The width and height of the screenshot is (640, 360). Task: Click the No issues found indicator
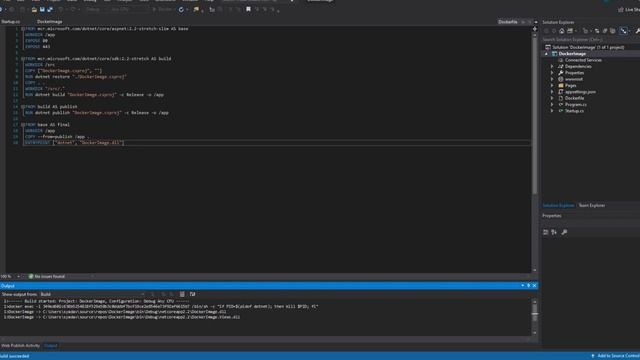pyautogui.click(x=47, y=276)
